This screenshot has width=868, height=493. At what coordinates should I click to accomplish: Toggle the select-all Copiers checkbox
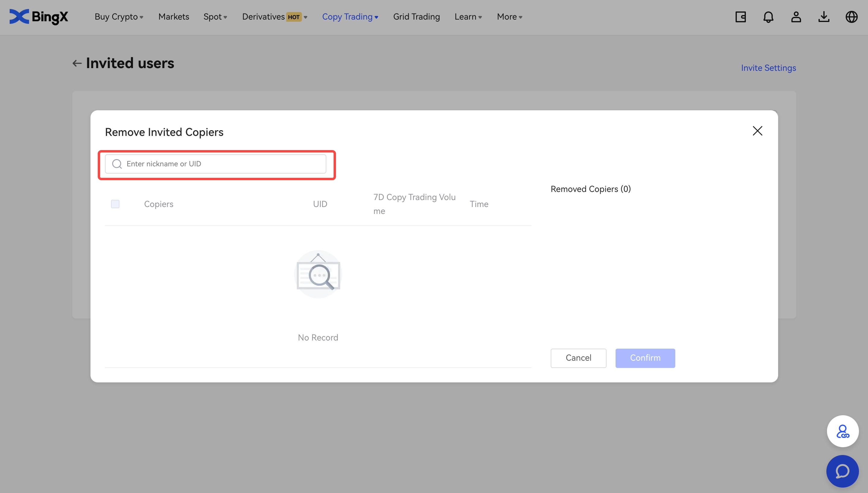[x=115, y=204]
